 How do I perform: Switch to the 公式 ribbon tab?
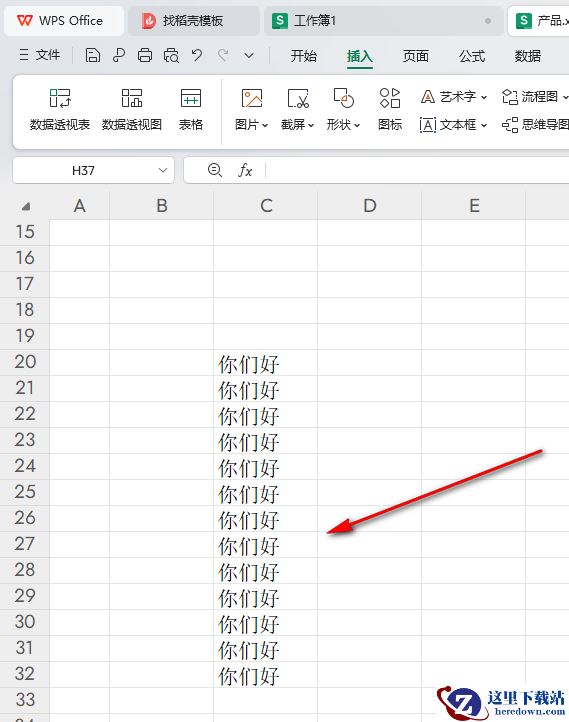[472, 56]
